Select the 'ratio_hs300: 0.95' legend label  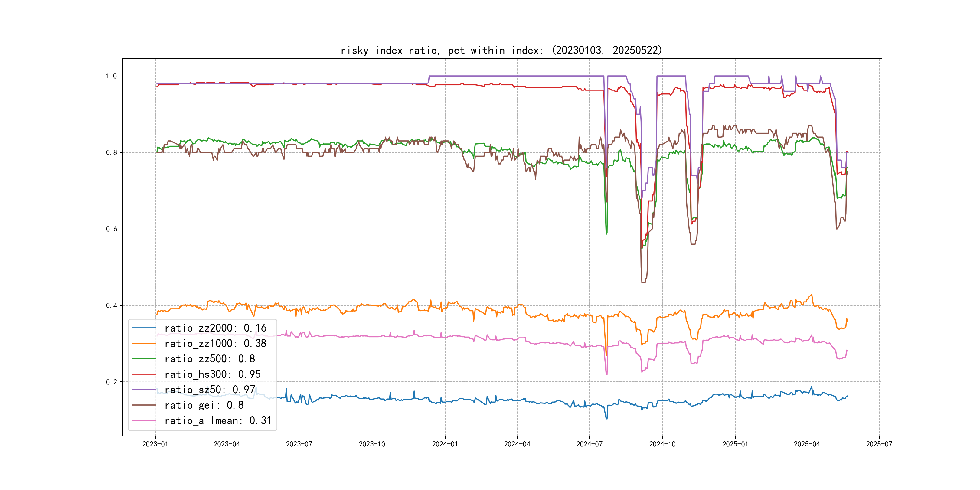click(x=212, y=374)
